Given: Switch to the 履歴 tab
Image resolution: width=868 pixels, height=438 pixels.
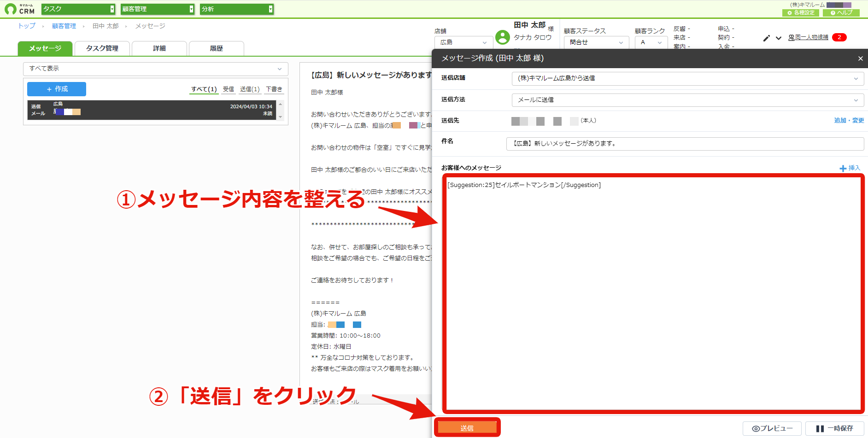Looking at the screenshot, I should click(217, 48).
